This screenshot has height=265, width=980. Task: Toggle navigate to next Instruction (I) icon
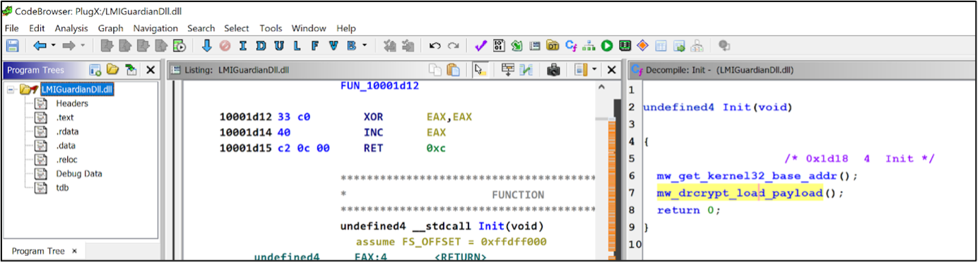[x=243, y=46]
